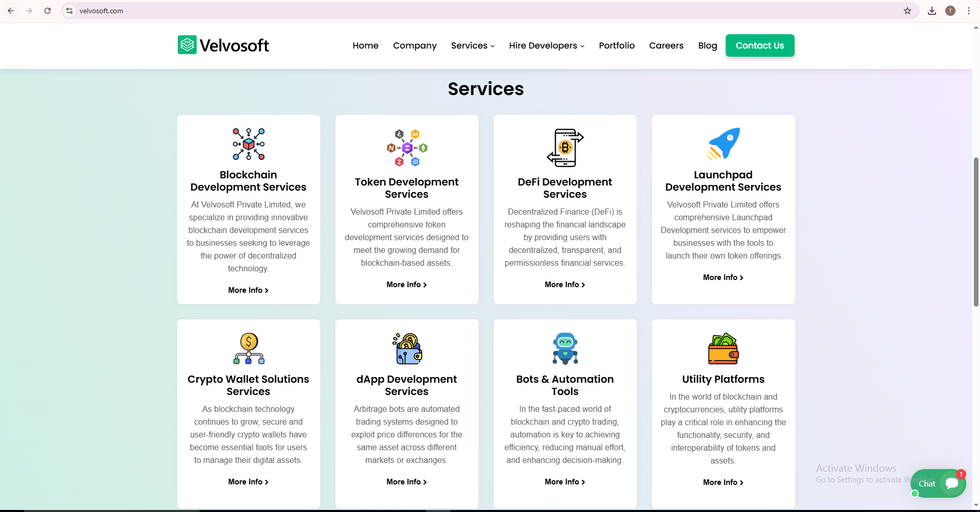This screenshot has width=980, height=512.
Task: Click More Info under Bots & Automation Tools
Action: 565,482
